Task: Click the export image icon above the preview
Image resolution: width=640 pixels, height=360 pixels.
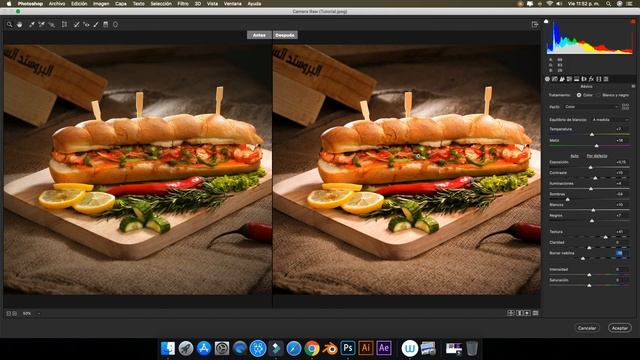Action: pos(535,25)
